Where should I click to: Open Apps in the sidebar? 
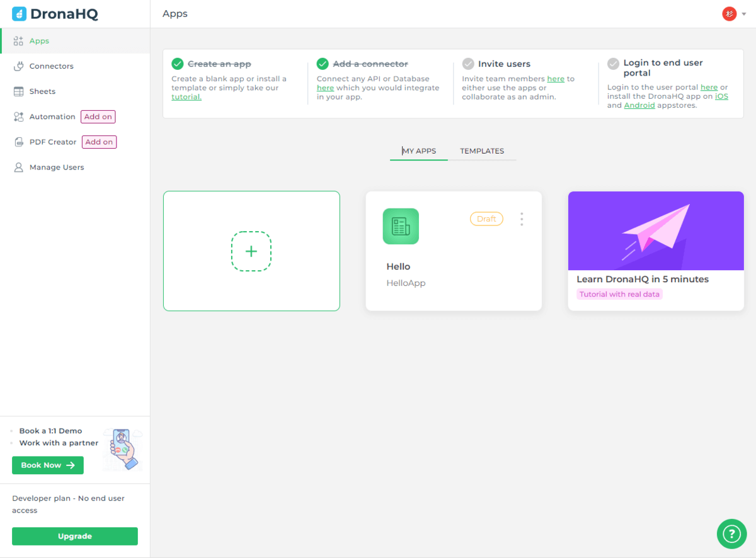pyautogui.click(x=75, y=41)
